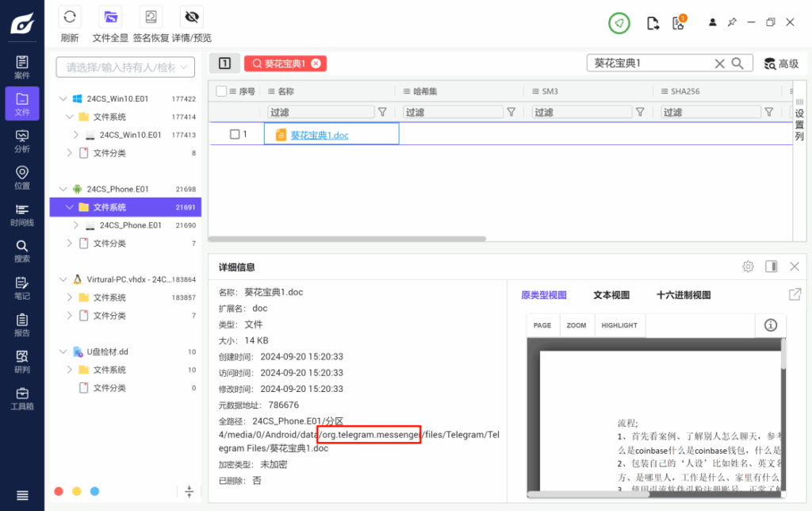Collapse the 24CS_Phone.E01 tree node
Screen dimensions: 812x511
[x=62, y=188]
